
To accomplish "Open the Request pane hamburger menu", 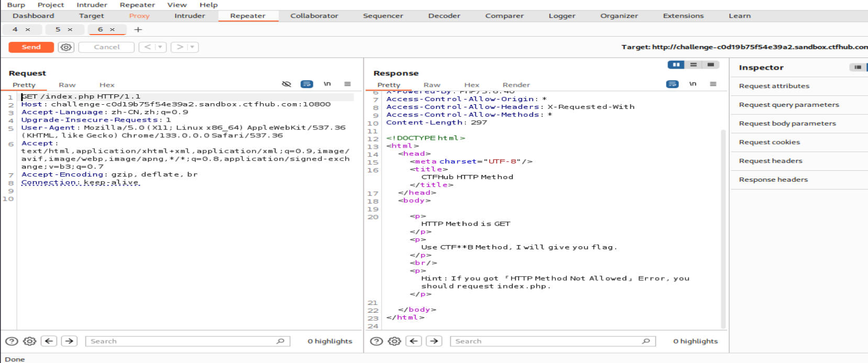I will point(348,84).
